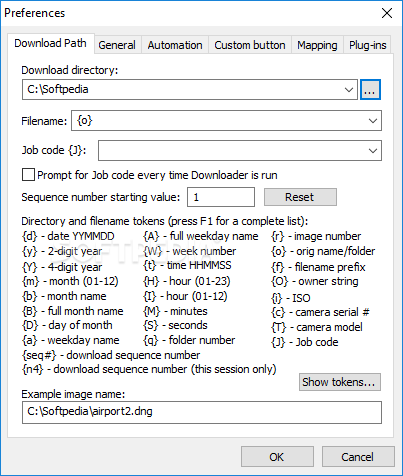
Task: Click the '{d} - date YYMMDD' token text
Action: click(68, 236)
